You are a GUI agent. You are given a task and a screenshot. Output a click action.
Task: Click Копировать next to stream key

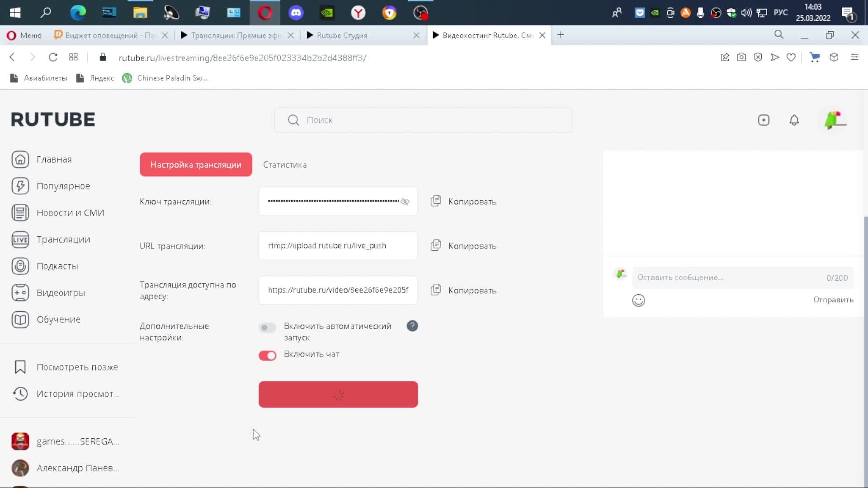pos(472,202)
